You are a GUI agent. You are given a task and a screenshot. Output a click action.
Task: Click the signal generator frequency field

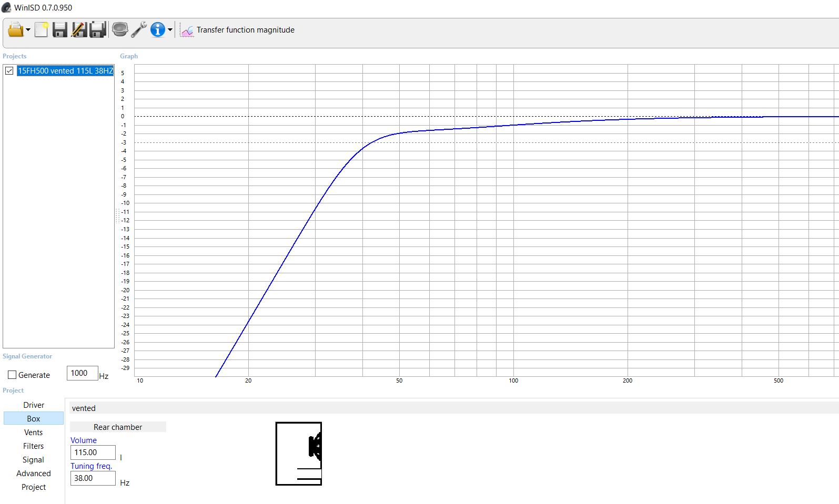click(82, 373)
